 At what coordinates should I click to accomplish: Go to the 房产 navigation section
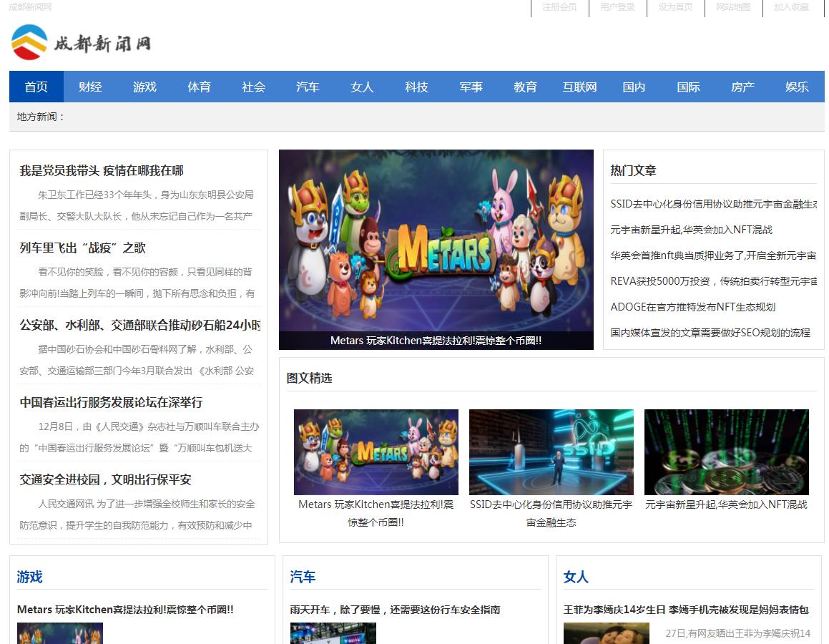point(743,87)
